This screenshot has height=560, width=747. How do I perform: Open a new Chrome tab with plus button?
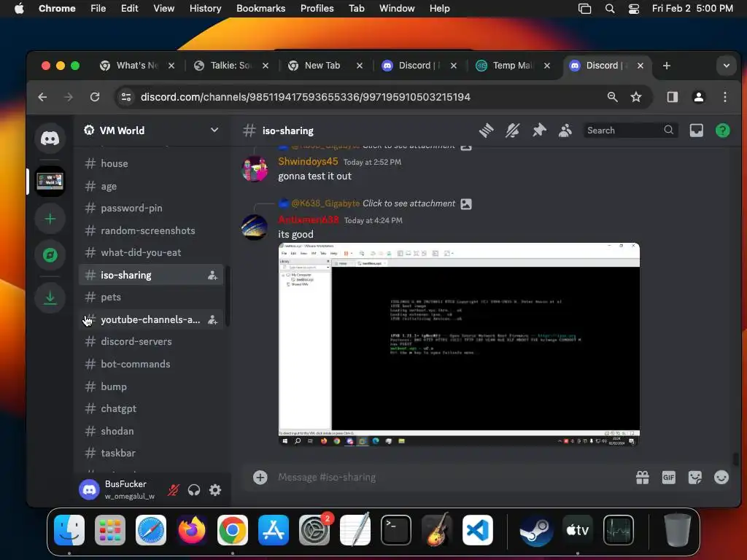click(667, 65)
